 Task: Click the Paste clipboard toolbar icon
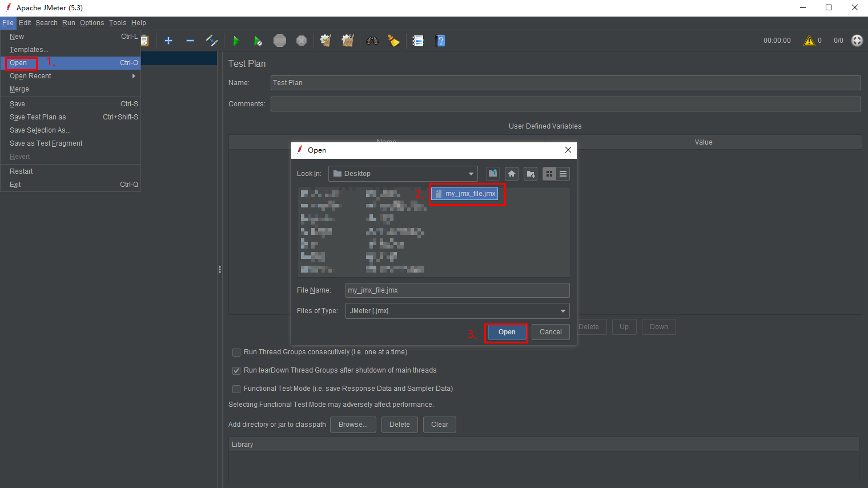click(x=145, y=41)
